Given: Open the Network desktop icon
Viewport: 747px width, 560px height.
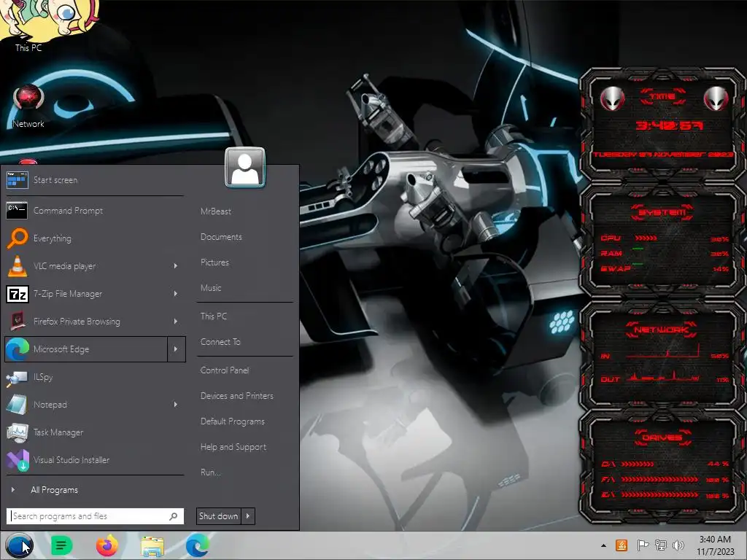Looking at the screenshot, I should [x=28, y=106].
